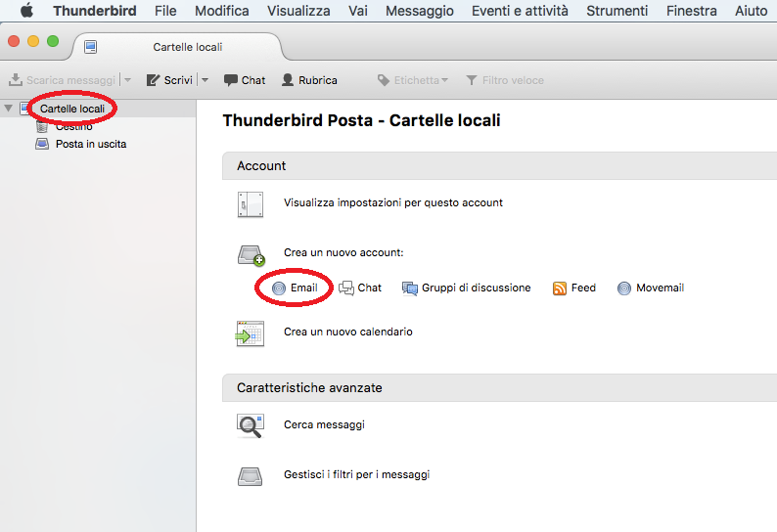
Task: Open Gestisci i filtri per i messaggi
Action: pos(357,474)
